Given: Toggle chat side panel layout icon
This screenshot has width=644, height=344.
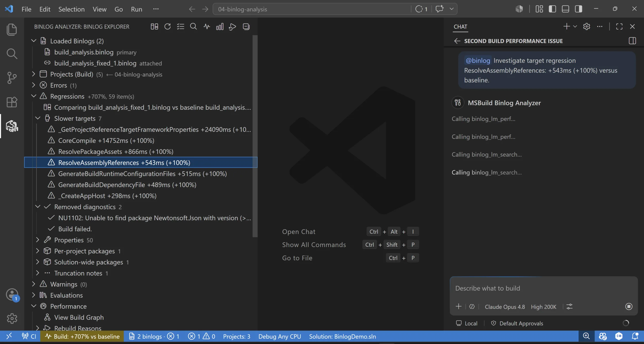Looking at the screenshot, I should [632, 41].
